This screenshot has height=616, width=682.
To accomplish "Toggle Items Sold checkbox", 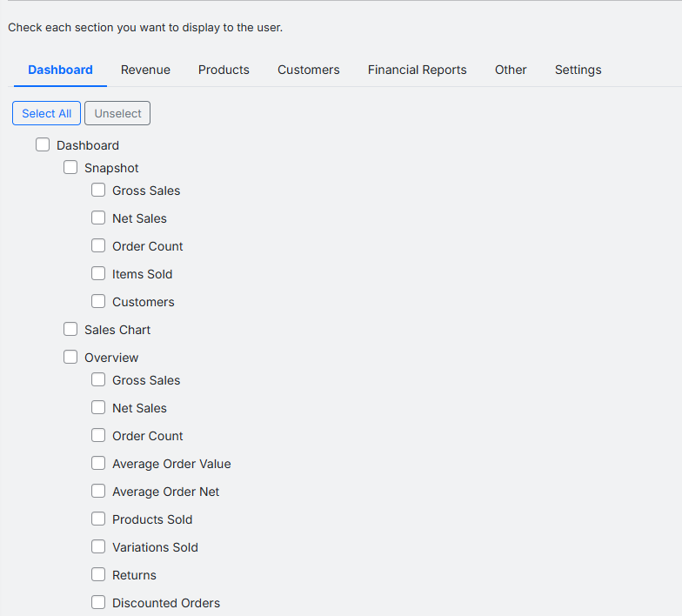I will pyautogui.click(x=98, y=274).
